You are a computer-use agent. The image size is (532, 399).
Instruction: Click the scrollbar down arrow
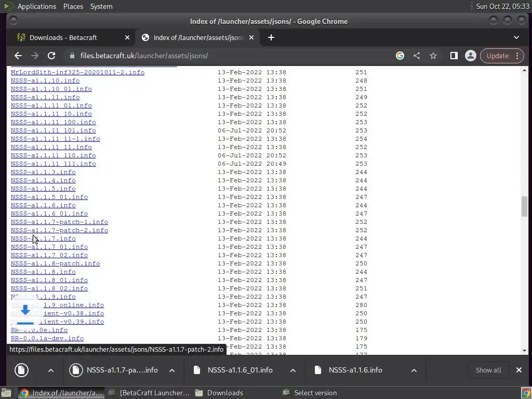(525, 351)
